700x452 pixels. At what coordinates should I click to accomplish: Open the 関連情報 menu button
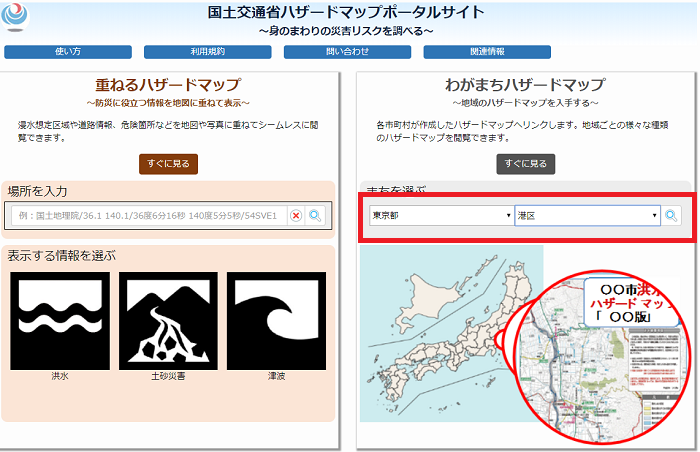(487, 52)
